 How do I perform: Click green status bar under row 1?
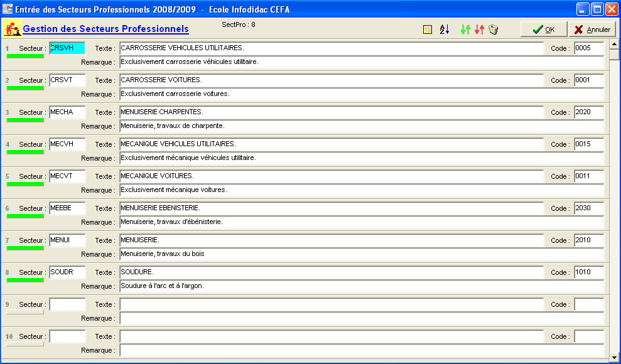[25, 56]
